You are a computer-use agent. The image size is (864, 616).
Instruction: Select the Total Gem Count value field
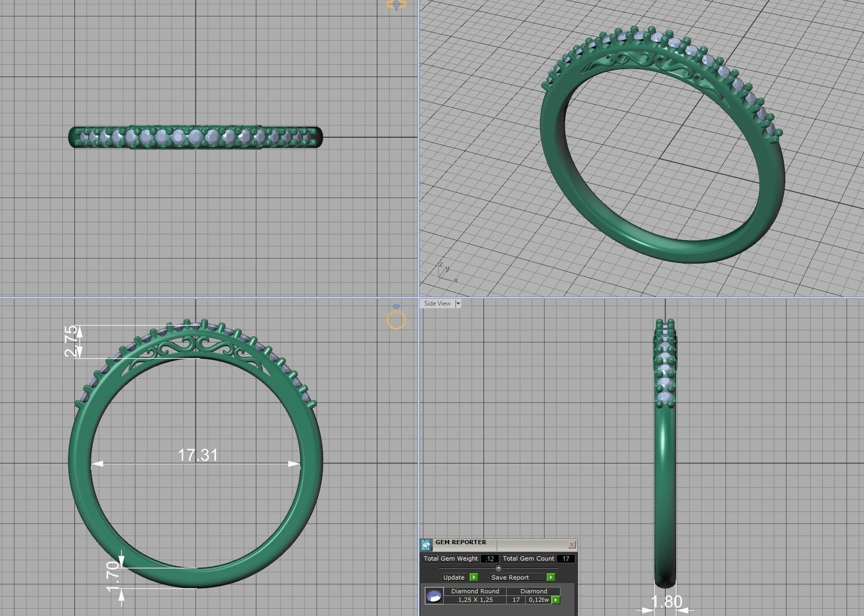pyautogui.click(x=566, y=558)
